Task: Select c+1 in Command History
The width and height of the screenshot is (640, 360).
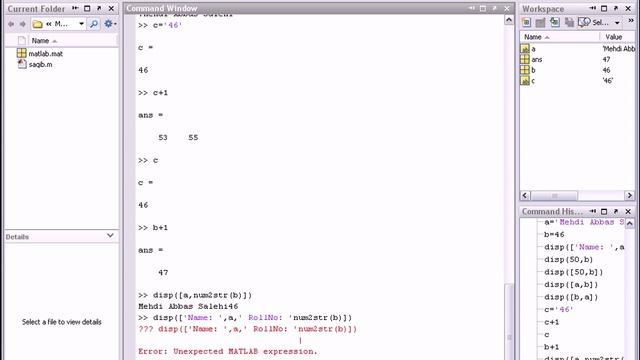Action: tap(551, 322)
